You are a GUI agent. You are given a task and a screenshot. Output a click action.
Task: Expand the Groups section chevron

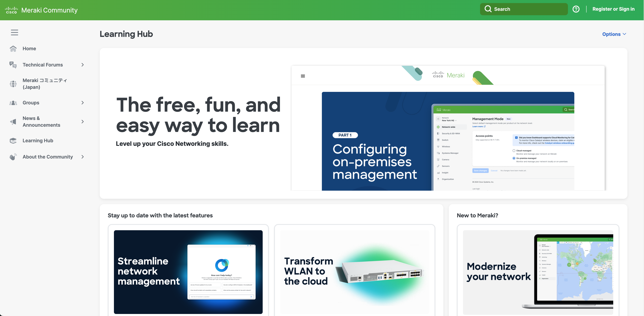[x=82, y=103]
